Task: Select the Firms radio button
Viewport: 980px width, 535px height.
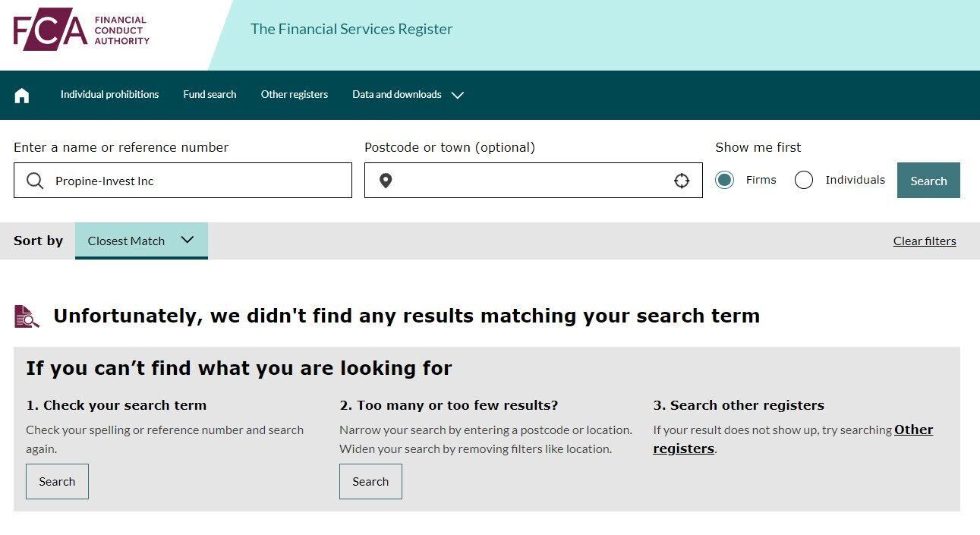Action: pos(724,180)
